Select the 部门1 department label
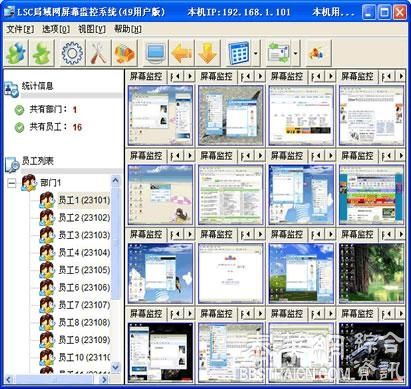Viewport: 411px width, 389px height. click(51, 183)
